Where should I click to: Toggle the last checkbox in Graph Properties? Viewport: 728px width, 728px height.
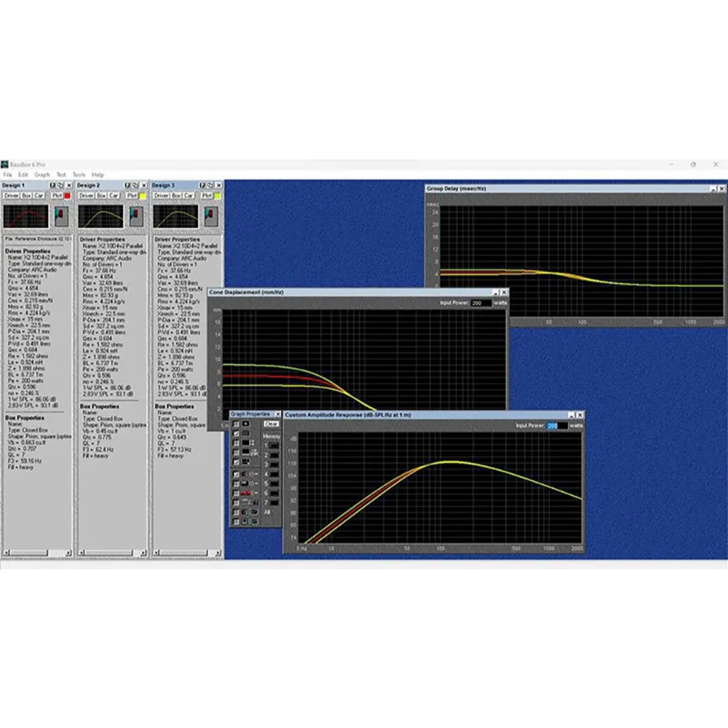click(x=236, y=521)
